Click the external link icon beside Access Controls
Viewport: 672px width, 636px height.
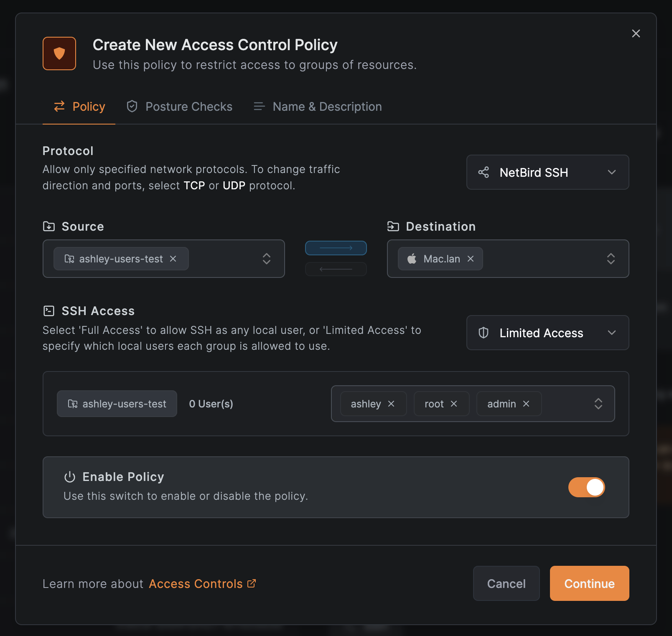252,583
